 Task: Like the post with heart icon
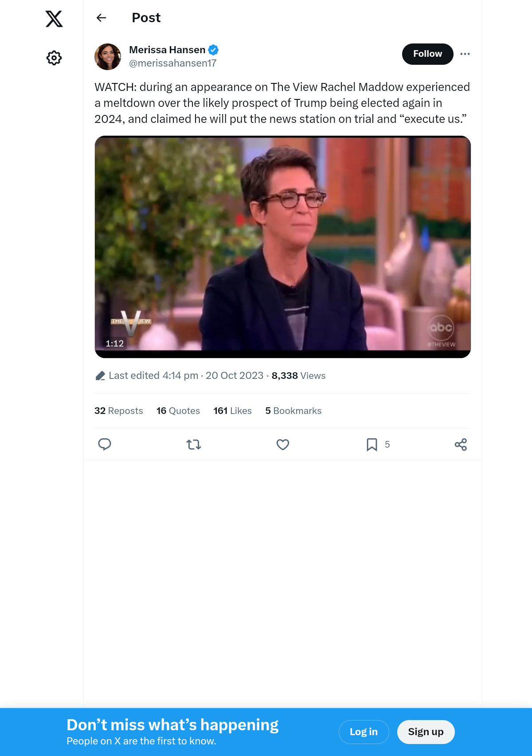[283, 444]
